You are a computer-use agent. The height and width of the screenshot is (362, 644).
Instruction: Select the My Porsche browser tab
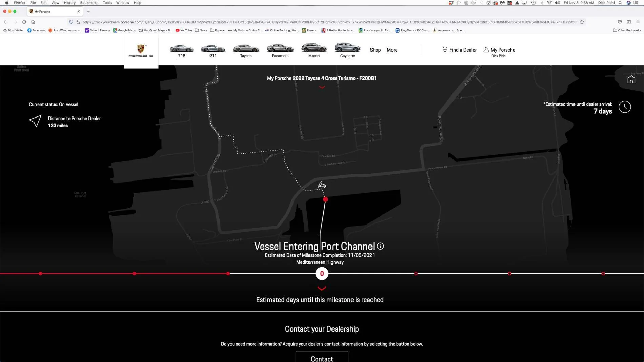click(x=55, y=12)
